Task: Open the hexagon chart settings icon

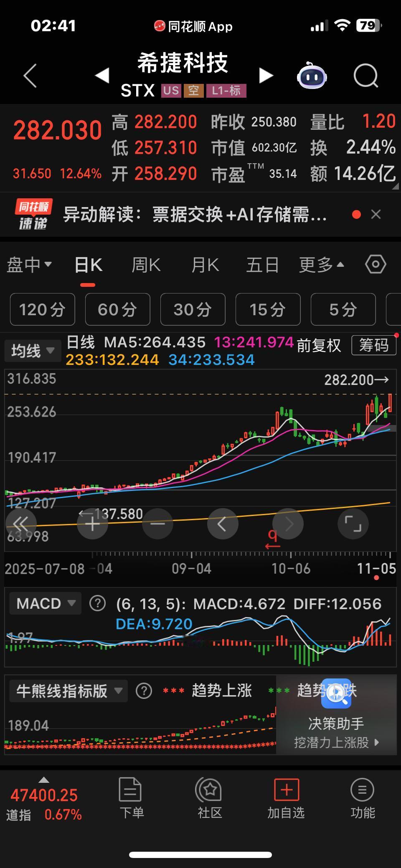Action: click(x=376, y=264)
